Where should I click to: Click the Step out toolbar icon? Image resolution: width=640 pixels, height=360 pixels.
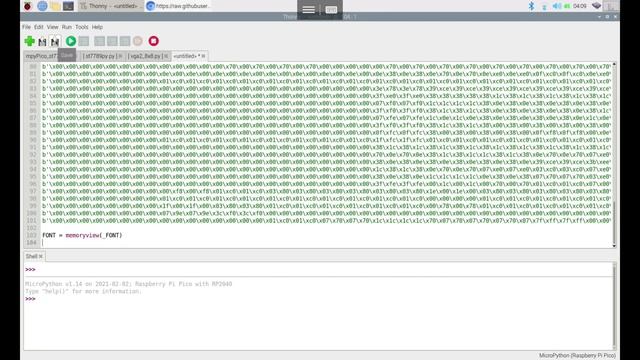[125, 41]
